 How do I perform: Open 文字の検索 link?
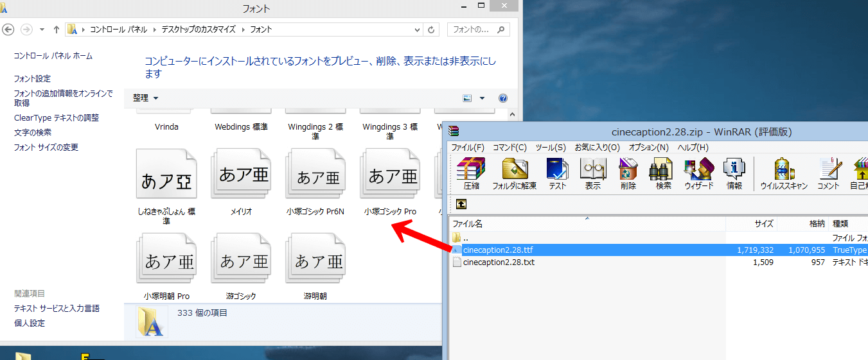(33, 133)
